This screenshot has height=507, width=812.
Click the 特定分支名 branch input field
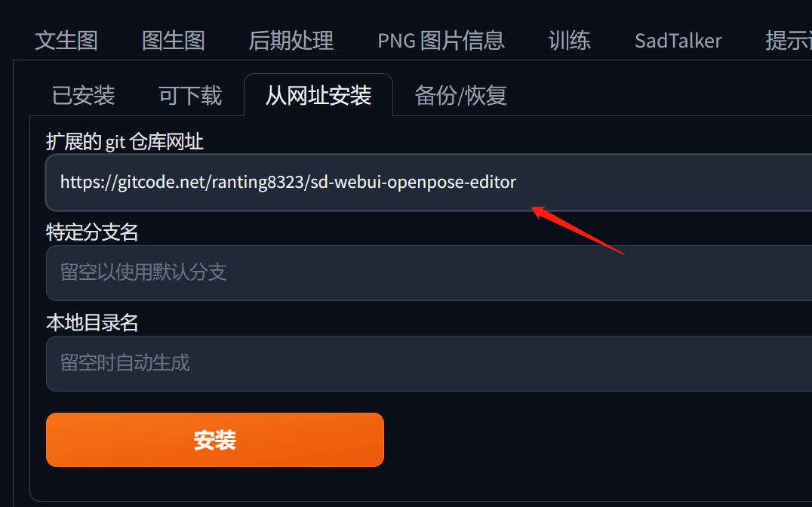[x=429, y=273]
